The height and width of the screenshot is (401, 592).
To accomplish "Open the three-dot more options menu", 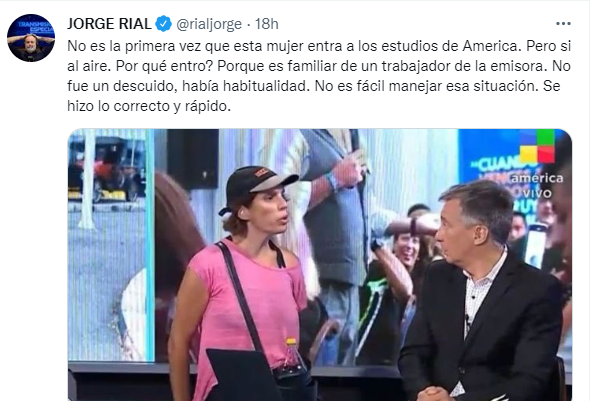I will pyautogui.click(x=563, y=24).
